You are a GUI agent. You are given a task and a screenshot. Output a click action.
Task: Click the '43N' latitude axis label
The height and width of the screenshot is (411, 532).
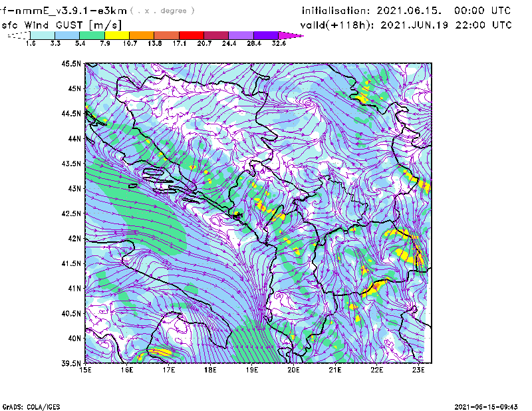coord(74,188)
